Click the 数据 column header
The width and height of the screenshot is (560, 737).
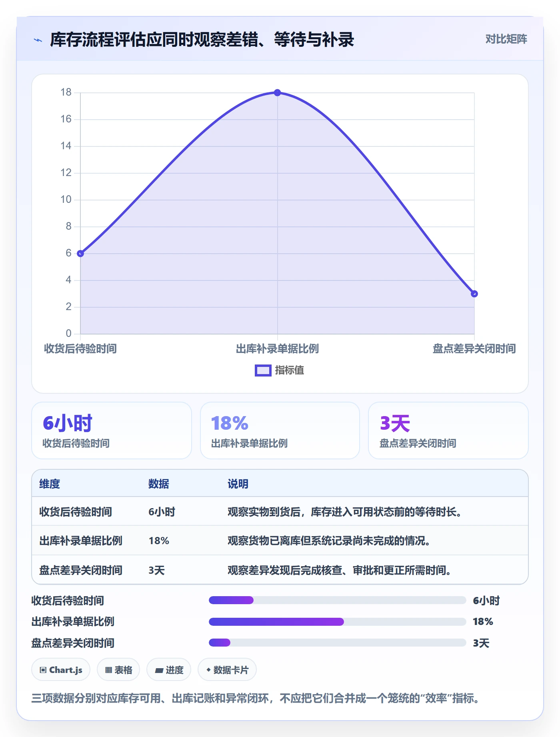click(159, 484)
